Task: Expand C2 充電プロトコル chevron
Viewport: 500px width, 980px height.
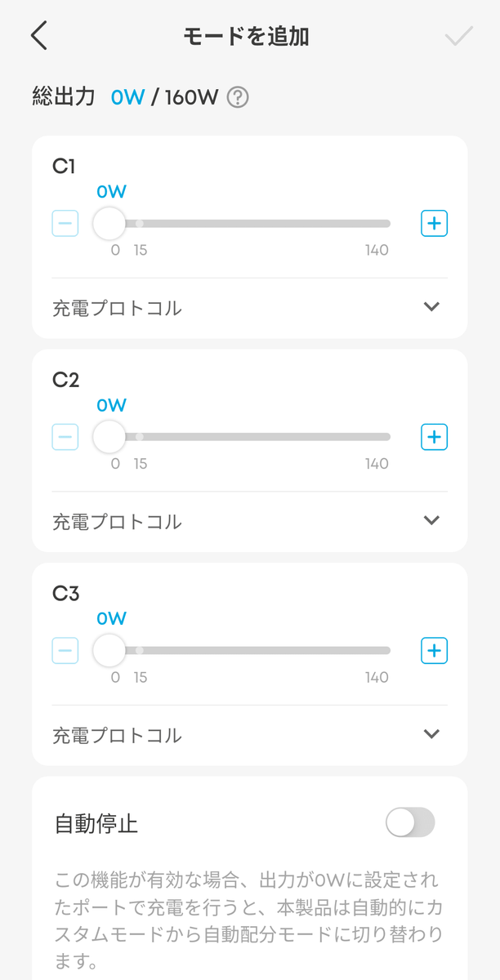Action: pyautogui.click(x=432, y=521)
